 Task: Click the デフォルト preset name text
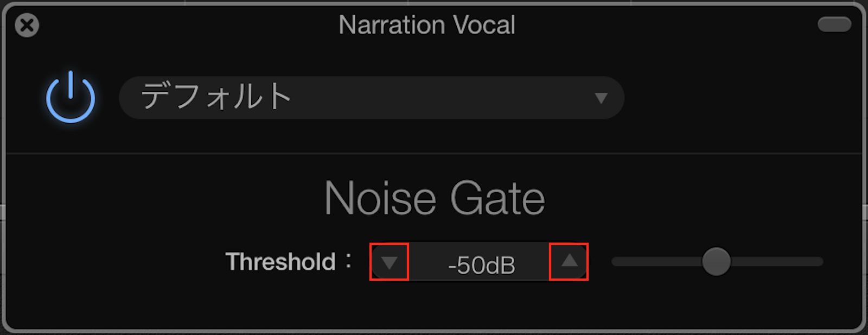[x=216, y=97]
